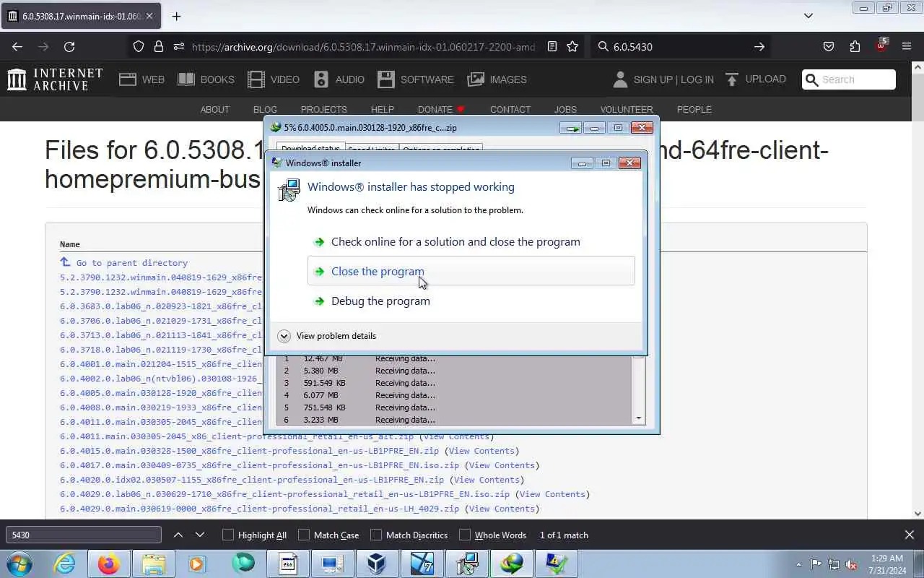The height and width of the screenshot is (578, 924).
Task: Toggle reader view in the address bar
Action: coord(552,46)
